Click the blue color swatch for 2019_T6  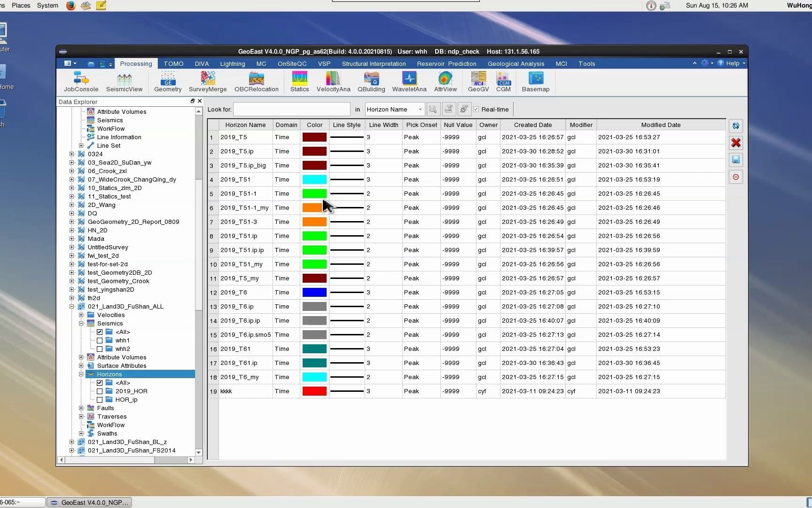(x=314, y=293)
